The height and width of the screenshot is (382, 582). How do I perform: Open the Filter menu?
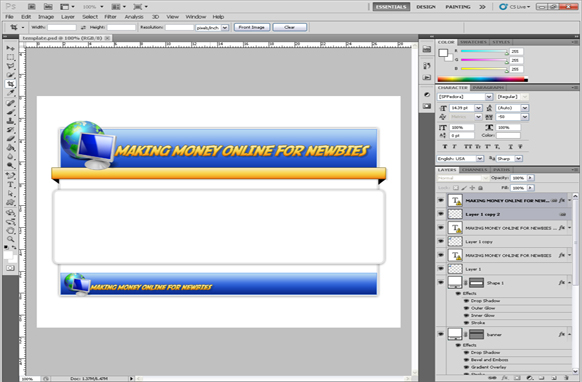point(110,17)
